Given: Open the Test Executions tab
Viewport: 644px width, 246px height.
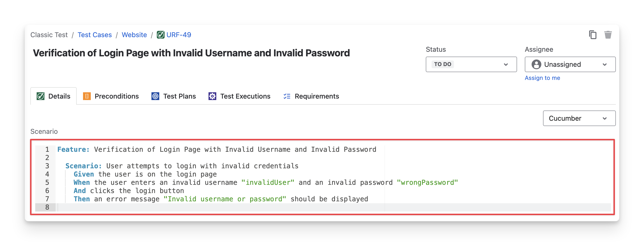Looking at the screenshot, I should tap(245, 96).
